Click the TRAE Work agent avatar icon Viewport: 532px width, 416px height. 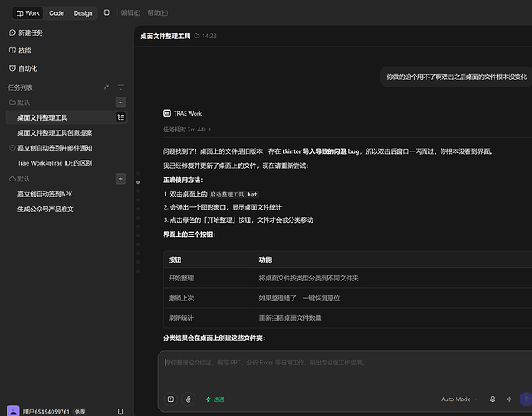167,113
